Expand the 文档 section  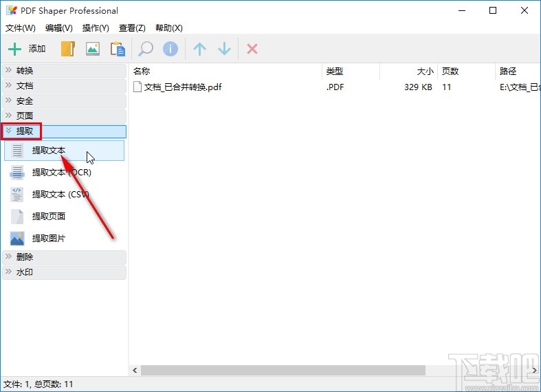point(64,86)
